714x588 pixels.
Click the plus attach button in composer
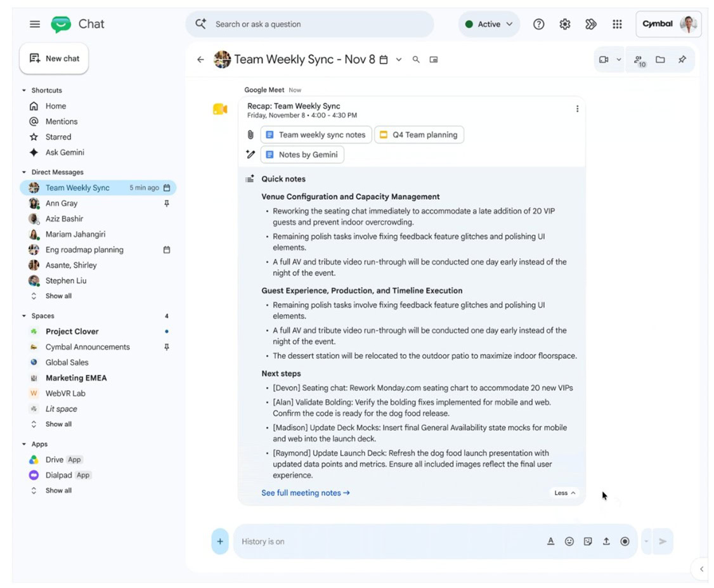coord(220,542)
